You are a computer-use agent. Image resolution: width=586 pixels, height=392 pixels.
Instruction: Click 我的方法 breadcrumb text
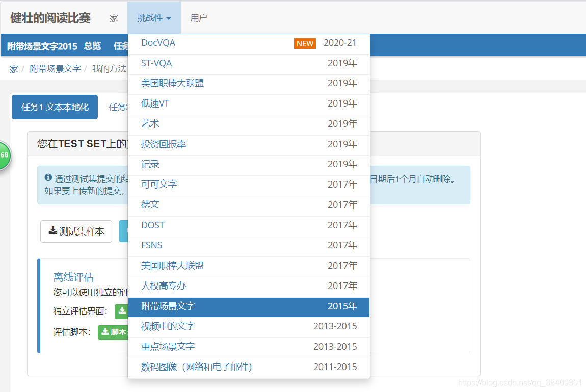[x=110, y=69]
